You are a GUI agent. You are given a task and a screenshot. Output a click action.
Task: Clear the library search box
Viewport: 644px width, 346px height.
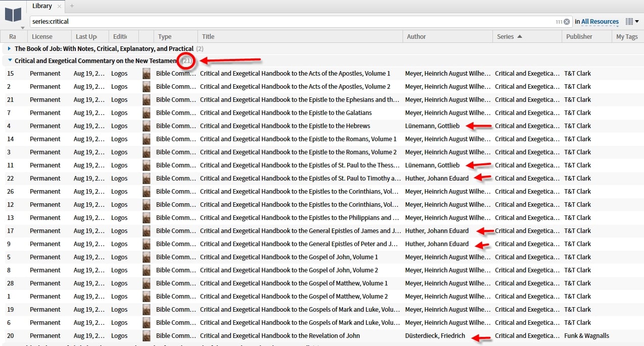tap(567, 22)
